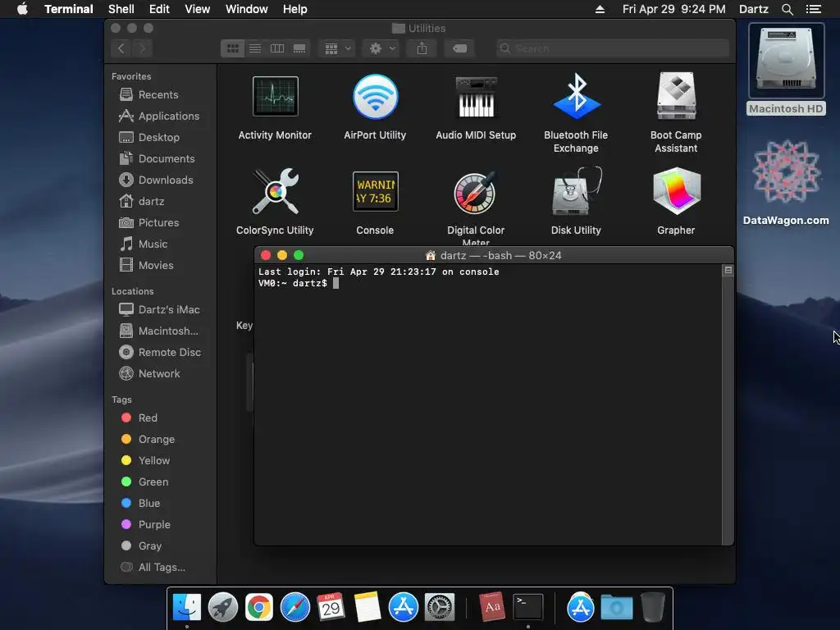The width and height of the screenshot is (840, 630).
Task: Open the Help menu
Action: [294, 9]
